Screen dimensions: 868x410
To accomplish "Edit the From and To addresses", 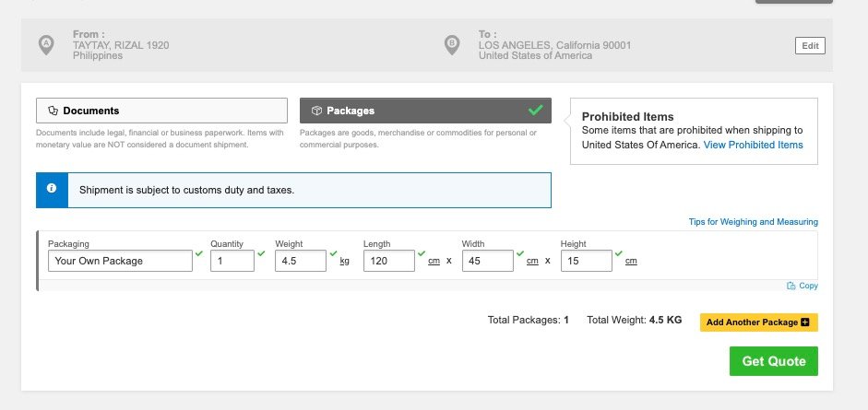I will (810, 46).
